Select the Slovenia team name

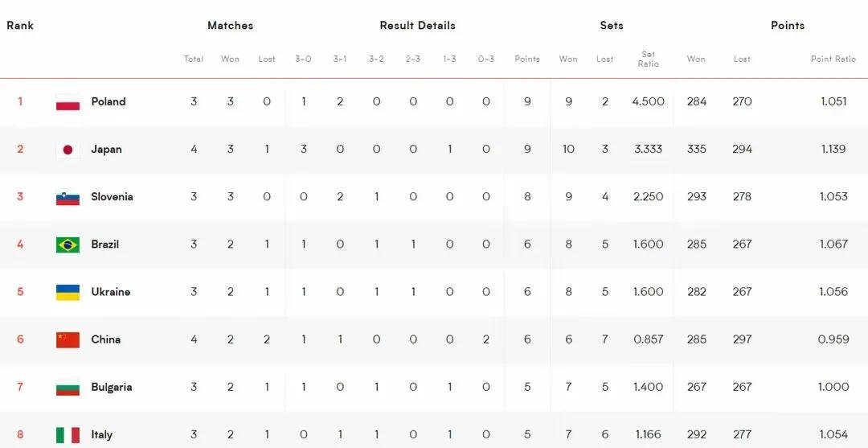112,196
